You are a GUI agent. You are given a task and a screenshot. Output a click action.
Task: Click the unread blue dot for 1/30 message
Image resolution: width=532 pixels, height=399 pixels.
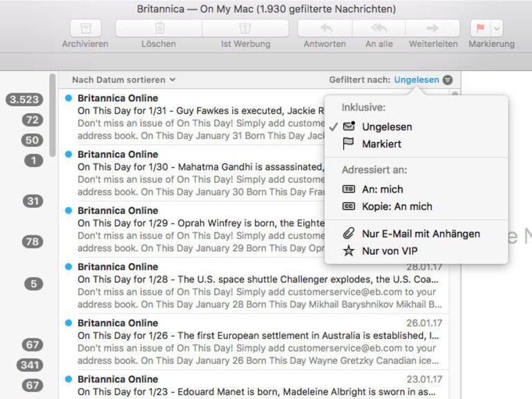pyautogui.click(x=68, y=154)
